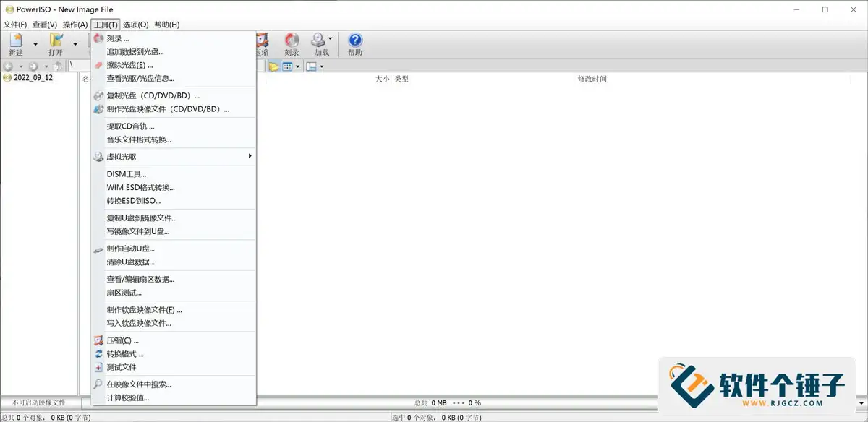
Task: Select 查看光驱/光盘信息... menu entry
Action: (174, 78)
